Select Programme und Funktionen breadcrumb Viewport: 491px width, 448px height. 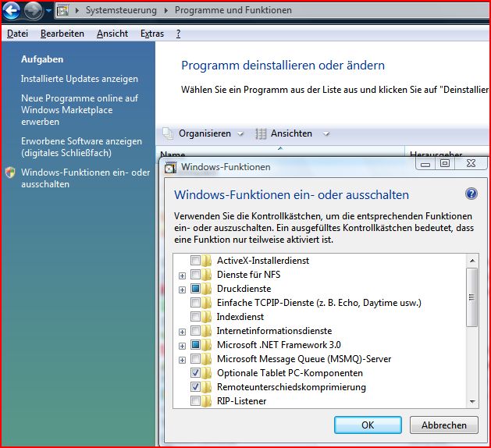click(233, 10)
